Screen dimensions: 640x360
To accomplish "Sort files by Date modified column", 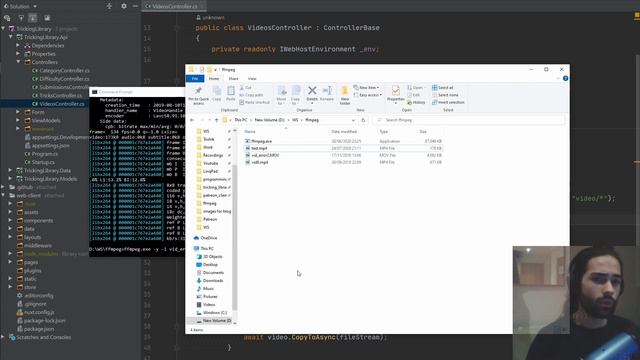I will 353,131.
